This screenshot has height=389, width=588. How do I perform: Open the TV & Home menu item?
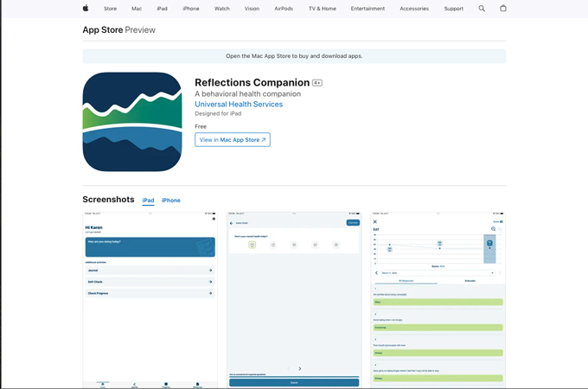[323, 9]
